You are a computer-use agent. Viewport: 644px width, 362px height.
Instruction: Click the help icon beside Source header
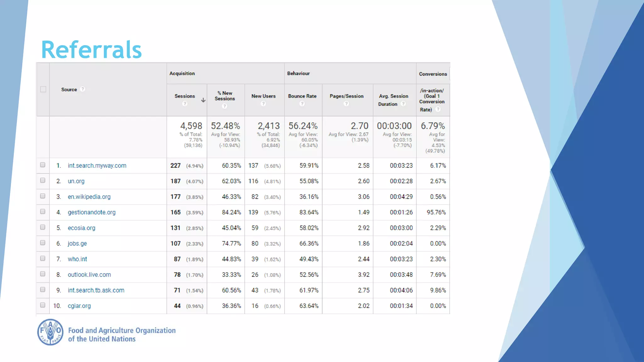[x=83, y=89]
